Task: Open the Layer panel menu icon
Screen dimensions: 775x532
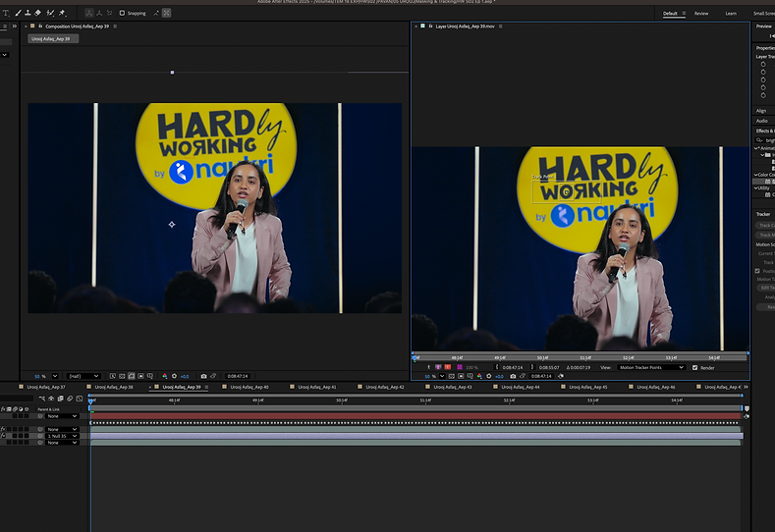Action: pos(500,27)
